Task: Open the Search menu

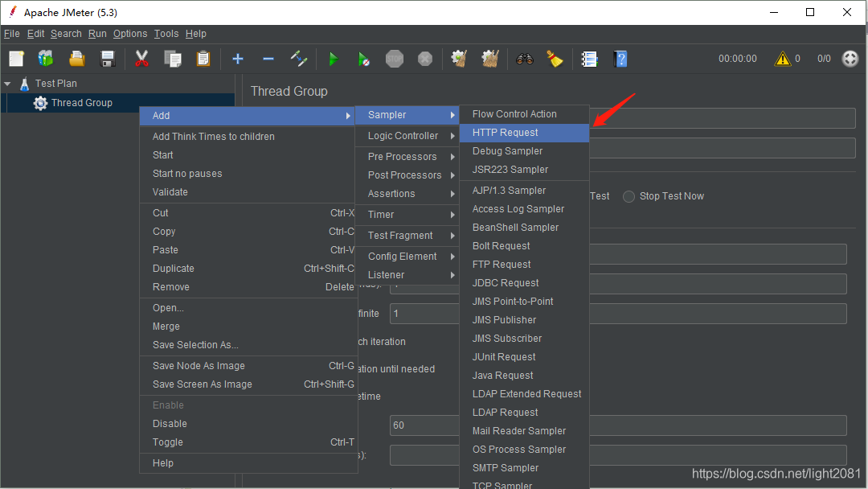Action: [x=66, y=34]
